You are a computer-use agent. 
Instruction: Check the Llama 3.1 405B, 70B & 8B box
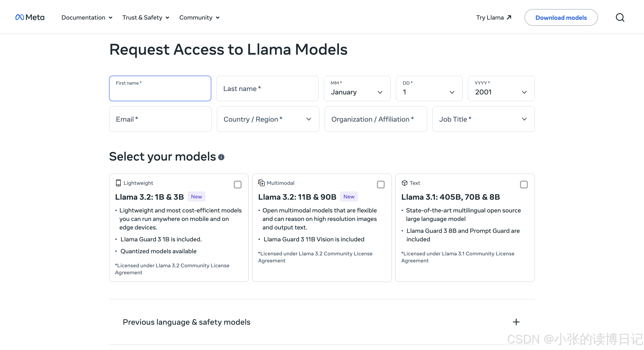point(523,185)
